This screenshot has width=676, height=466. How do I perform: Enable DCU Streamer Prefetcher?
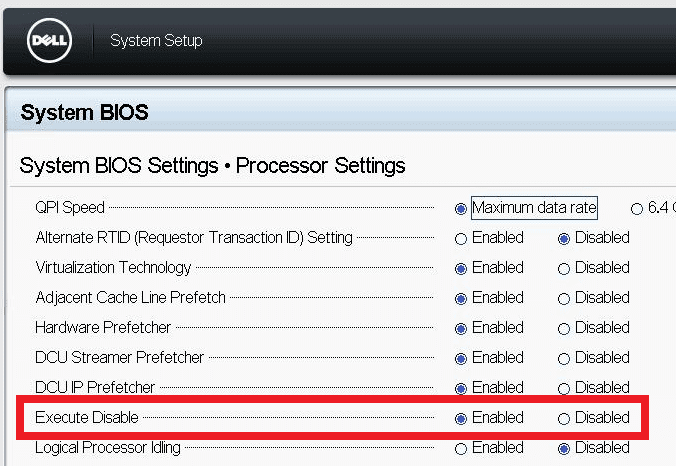[461, 359]
